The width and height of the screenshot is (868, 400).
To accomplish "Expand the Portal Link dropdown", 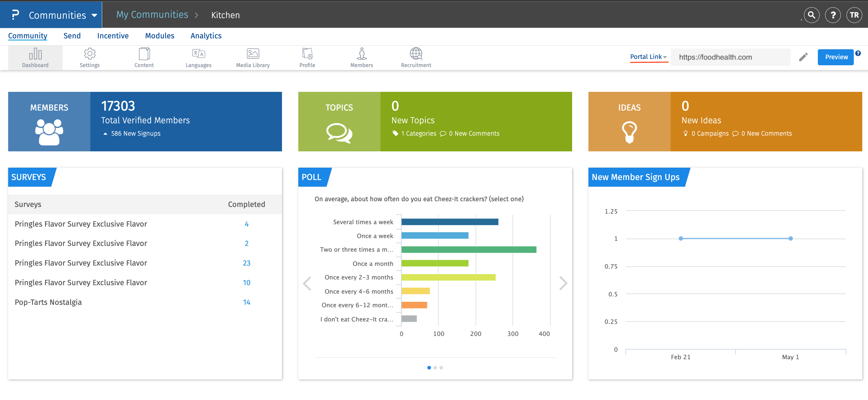I will [648, 56].
